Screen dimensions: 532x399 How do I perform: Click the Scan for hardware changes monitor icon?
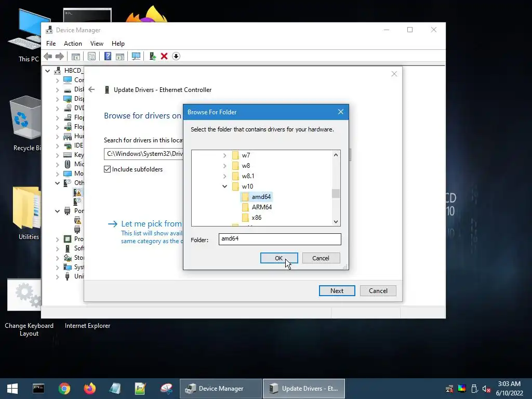tap(136, 56)
